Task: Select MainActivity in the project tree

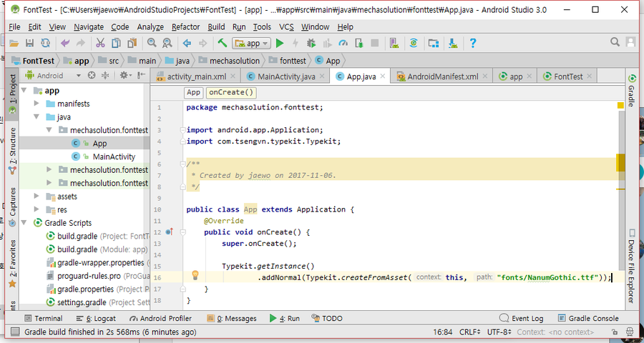Action: pos(114,156)
